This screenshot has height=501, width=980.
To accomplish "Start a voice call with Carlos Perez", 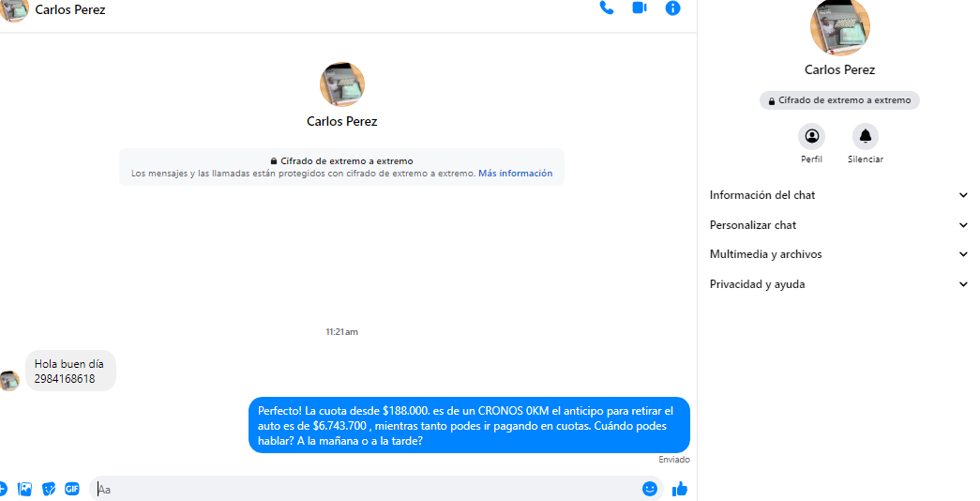I will click(x=607, y=8).
